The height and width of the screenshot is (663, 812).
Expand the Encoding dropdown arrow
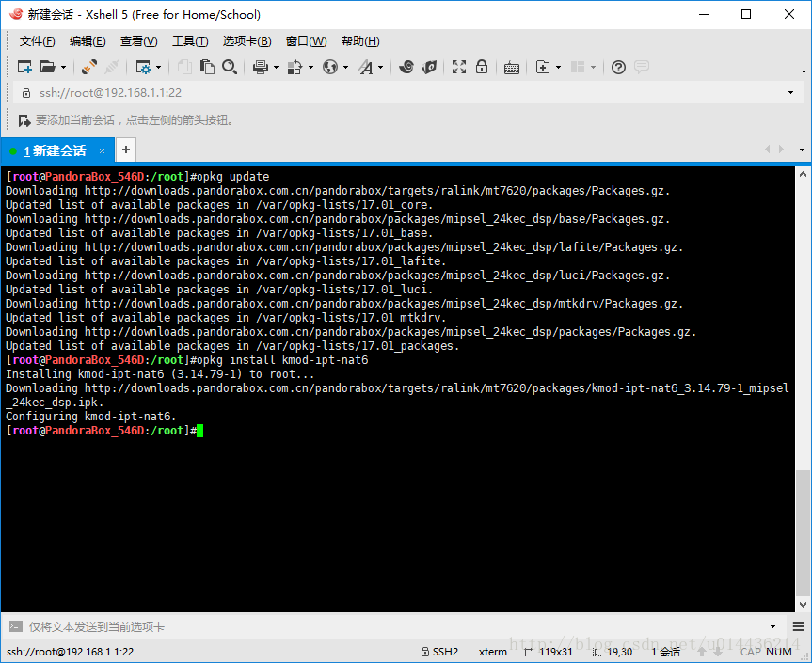pyautogui.click(x=345, y=68)
